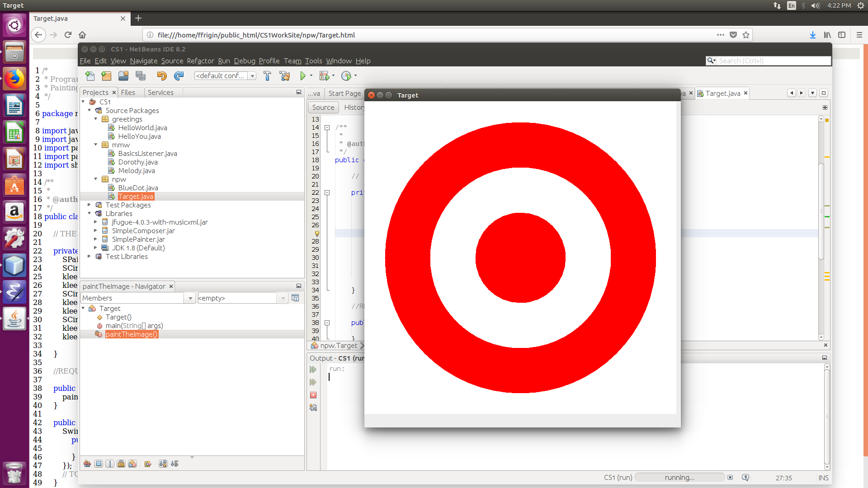Screen dimensions: 868x488
Task: Expand the Test Packages node
Action: tap(90, 205)
